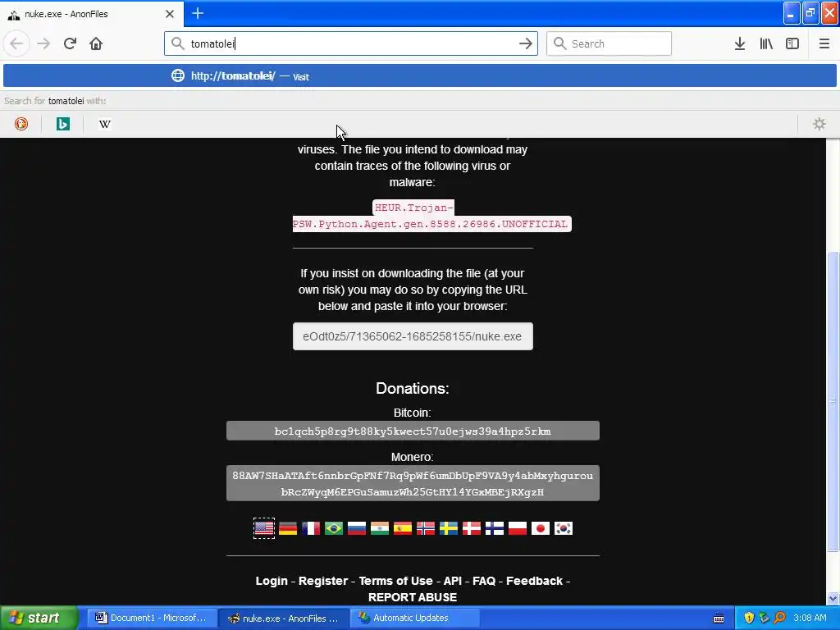This screenshot has height=630, width=840.
Task: Click the on-screen keyboard tray icon
Action: point(719,619)
